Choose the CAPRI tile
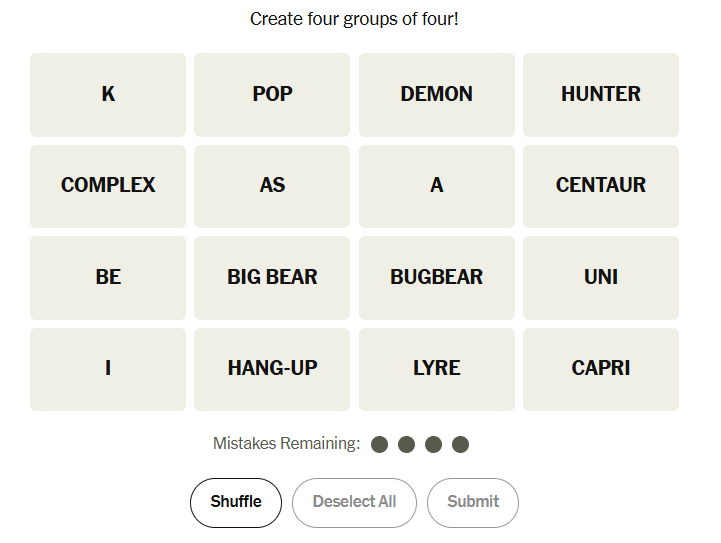 click(600, 369)
